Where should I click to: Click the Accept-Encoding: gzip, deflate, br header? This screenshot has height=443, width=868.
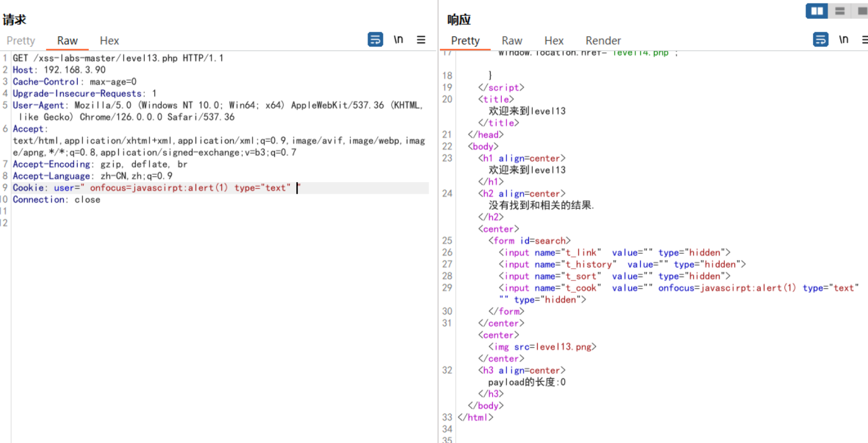click(100, 164)
